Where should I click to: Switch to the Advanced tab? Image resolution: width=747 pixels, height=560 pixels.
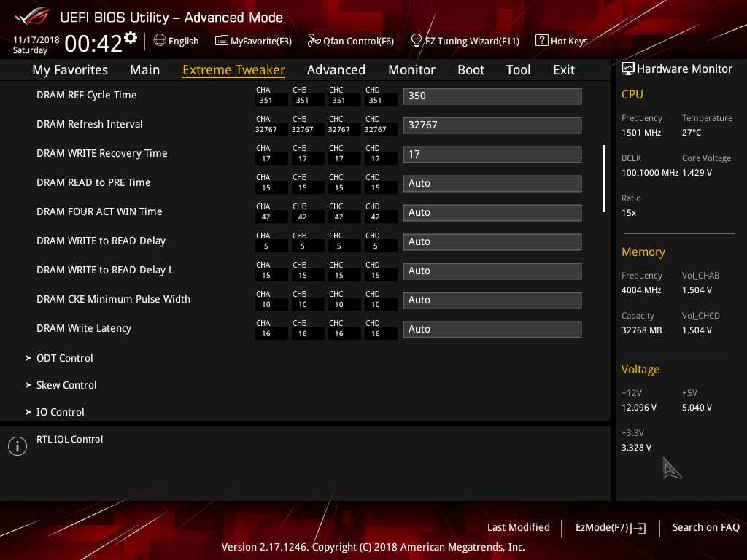(336, 70)
